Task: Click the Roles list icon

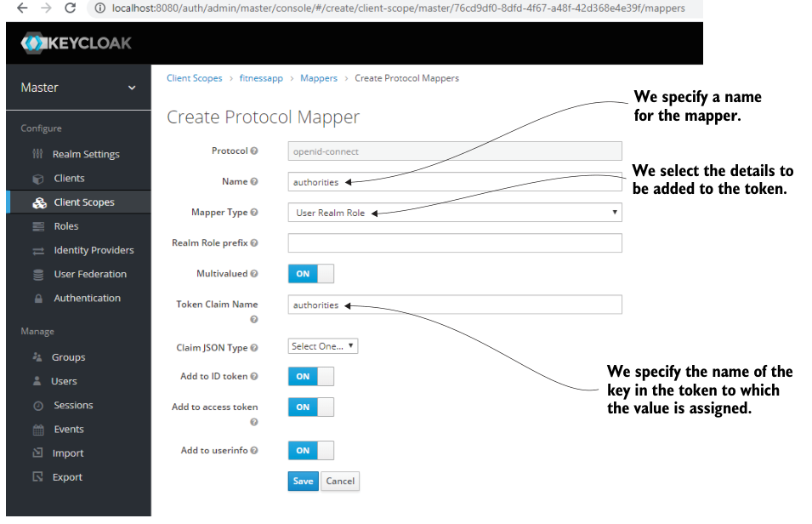Action: tap(38, 226)
